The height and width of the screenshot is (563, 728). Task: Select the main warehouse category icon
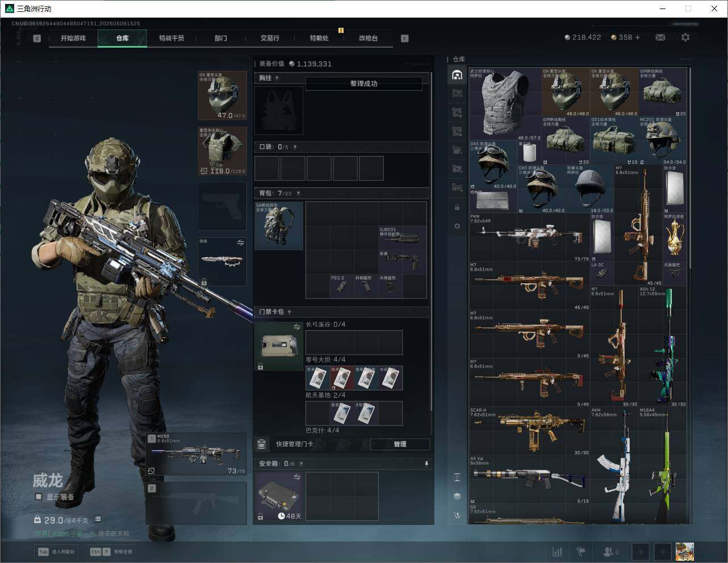[x=457, y=75]
